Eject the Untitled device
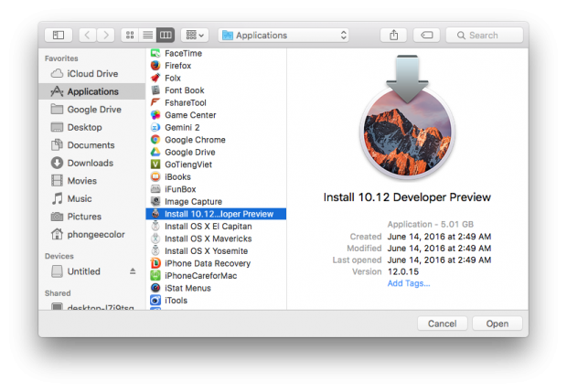567x392 pixels. 132,271
